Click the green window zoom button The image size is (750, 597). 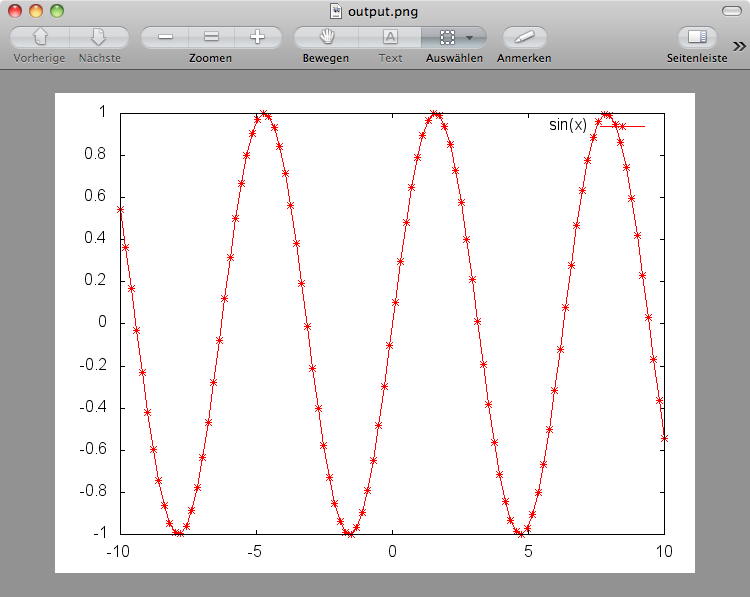56,11
